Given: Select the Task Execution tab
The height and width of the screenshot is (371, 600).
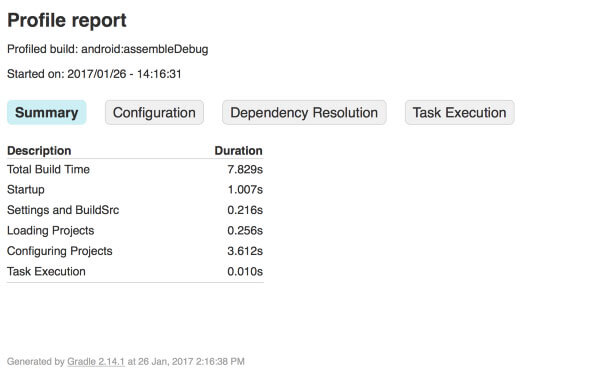Looking at the screenshot, I should tap(460, 112).
